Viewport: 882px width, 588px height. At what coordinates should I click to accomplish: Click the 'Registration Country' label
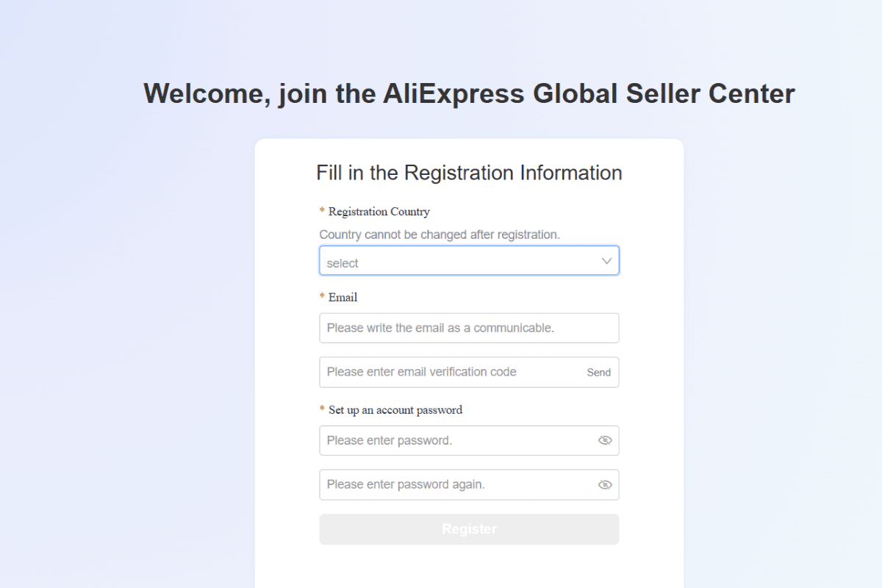(x=379, y=212)
